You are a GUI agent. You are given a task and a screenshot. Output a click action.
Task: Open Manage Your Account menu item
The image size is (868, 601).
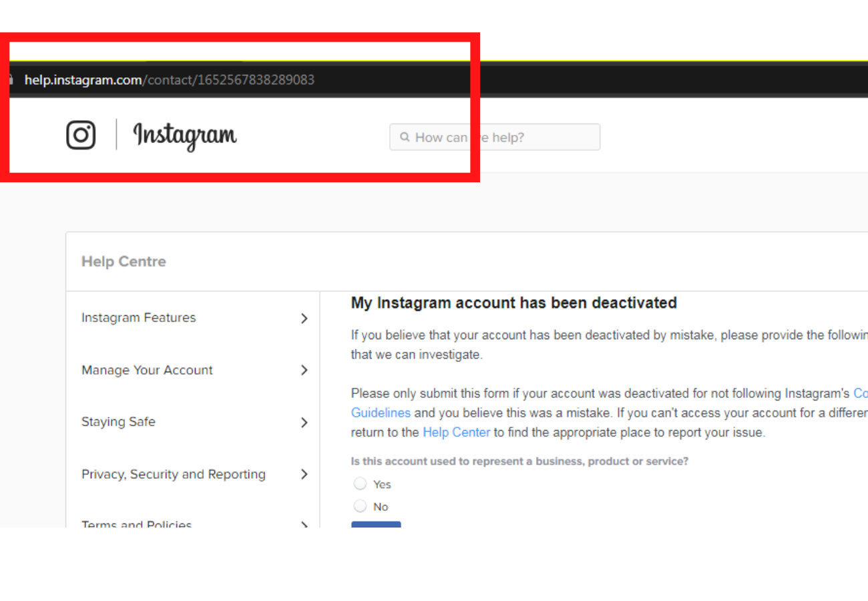pyautogui.click(x=147, y=370)
